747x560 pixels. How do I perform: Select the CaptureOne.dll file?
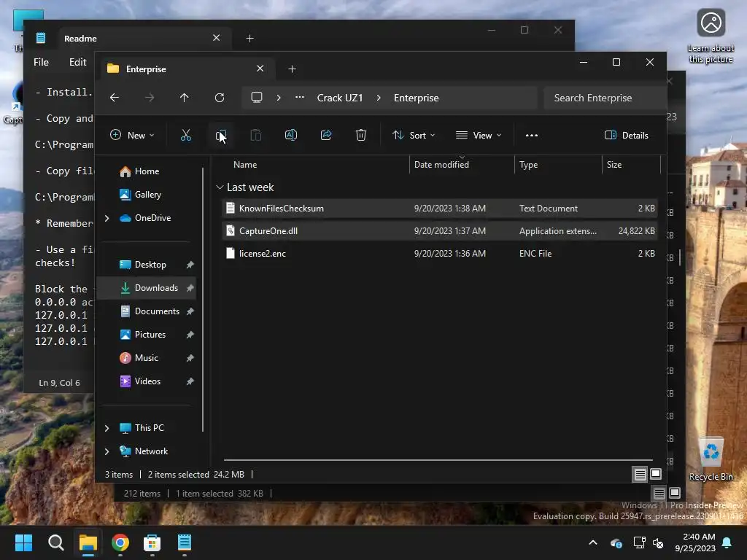440,231
